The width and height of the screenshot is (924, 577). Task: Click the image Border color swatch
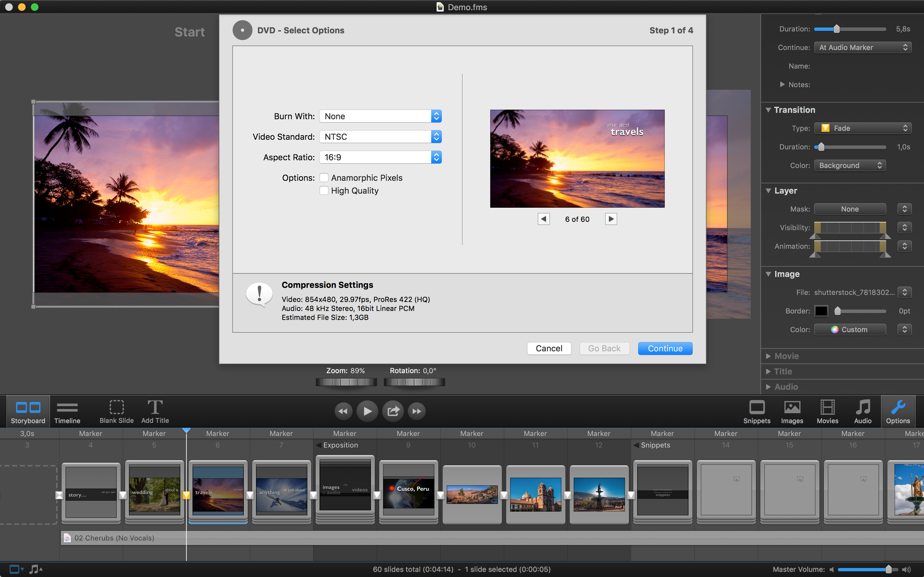coord(821,311)
